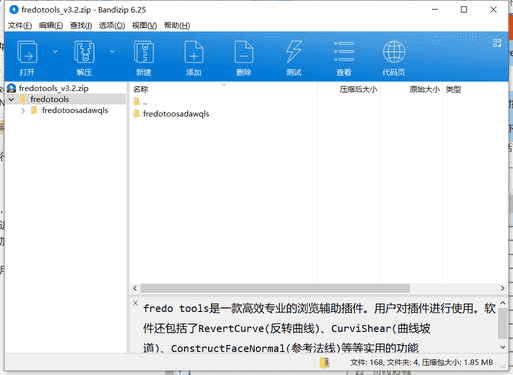Click the status bar archive icon
513x375 pixels.
325,362
